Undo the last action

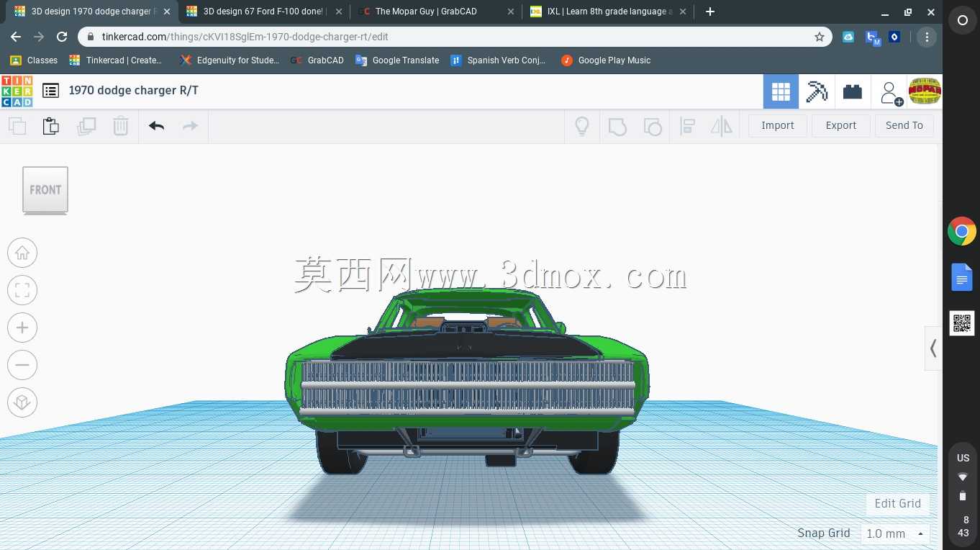click(157, 127)
